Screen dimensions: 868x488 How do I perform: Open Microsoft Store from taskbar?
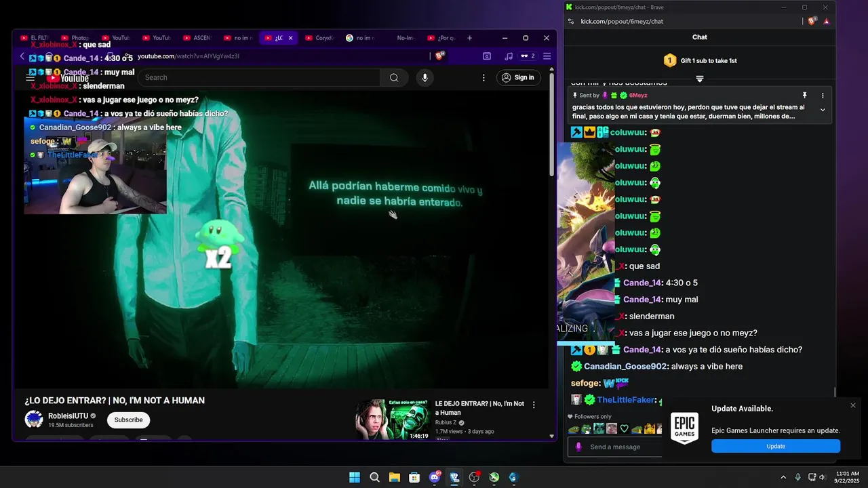pos(414,477)
